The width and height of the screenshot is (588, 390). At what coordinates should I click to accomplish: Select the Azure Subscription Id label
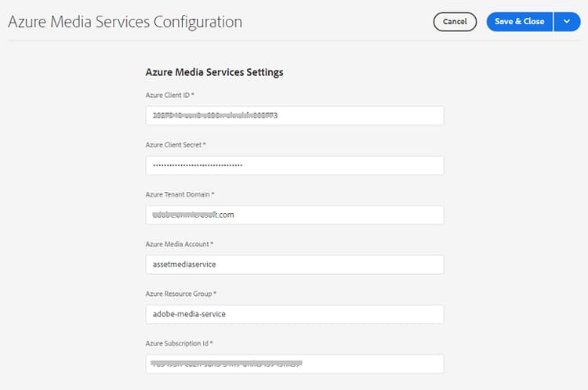pyautogui.click(x=179, y=343)
